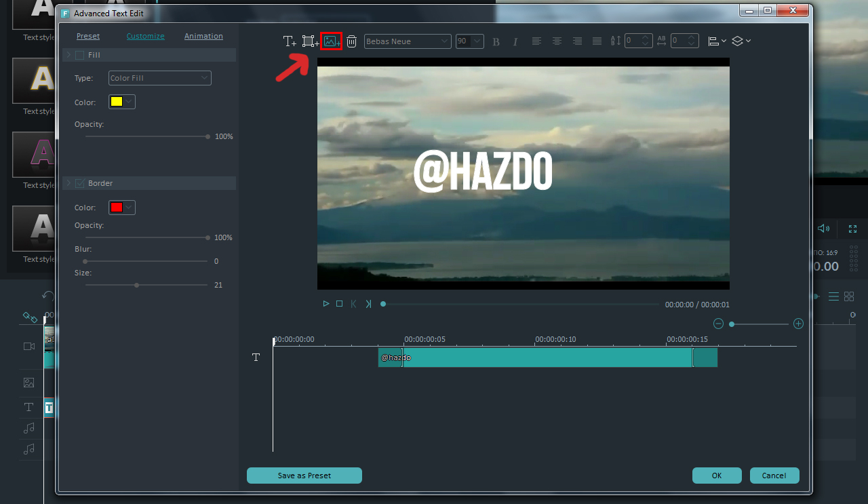
Task: Click the Add Text icon in toolbar
Action: [290, 41]
